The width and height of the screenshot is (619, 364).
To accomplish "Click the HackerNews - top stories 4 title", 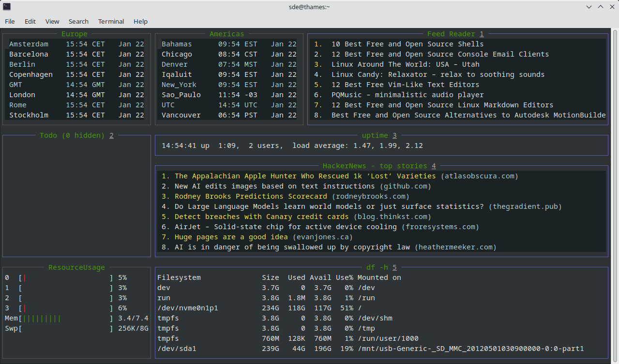I will point(379,166).
